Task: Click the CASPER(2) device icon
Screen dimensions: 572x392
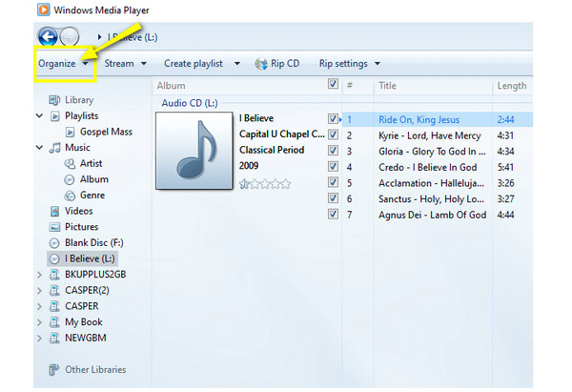Action: click(54, 291)
